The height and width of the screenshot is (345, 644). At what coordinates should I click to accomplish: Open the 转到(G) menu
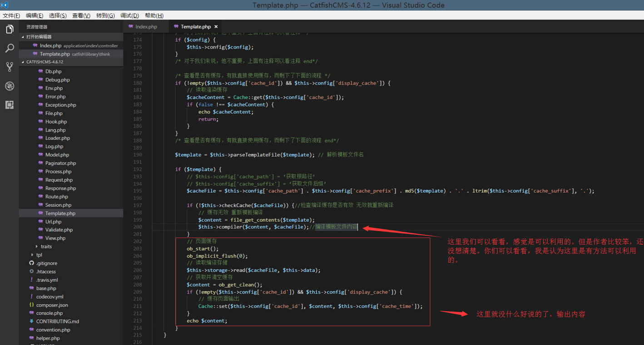click(x=105, y=15)
